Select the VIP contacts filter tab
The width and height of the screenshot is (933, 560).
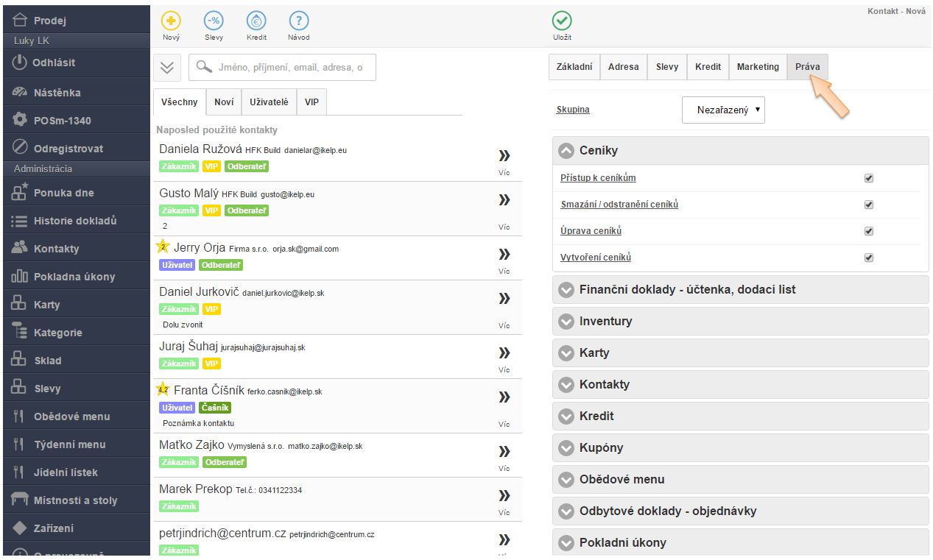pos(311,102)
